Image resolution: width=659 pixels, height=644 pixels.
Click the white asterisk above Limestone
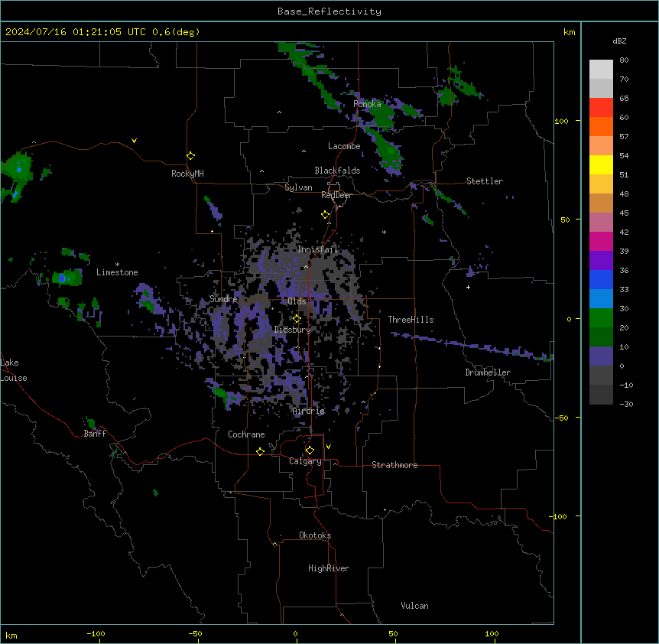click(x=117, y=265)
